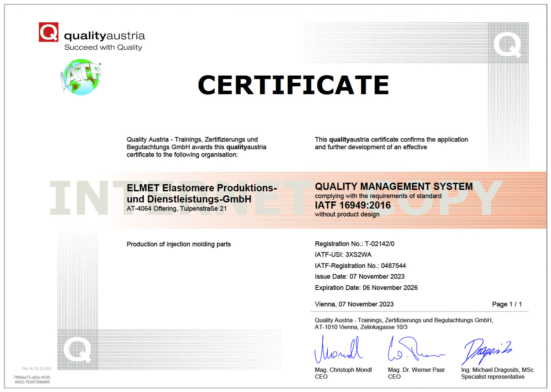Click 'Production of injection molding parts' scope
This screenshot has width=551, height=392.
179,244
